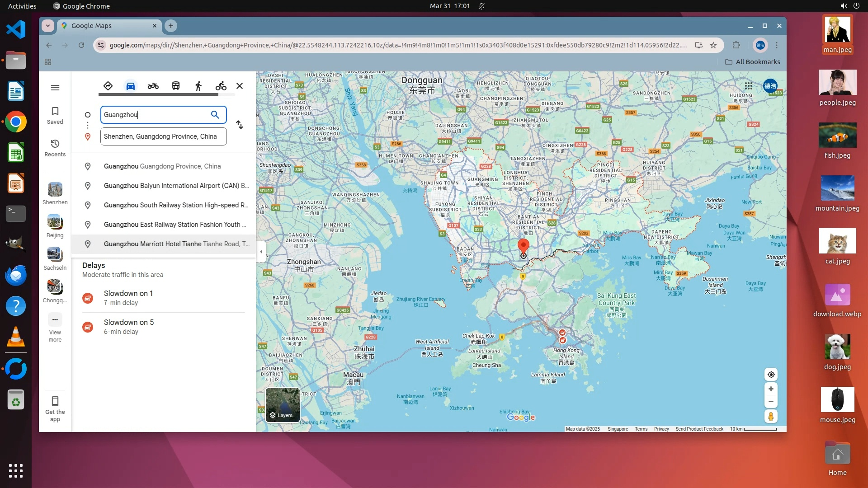Click the Shenzhen destination input field
This screenshot has height=488, width=868.
point(163,136)
